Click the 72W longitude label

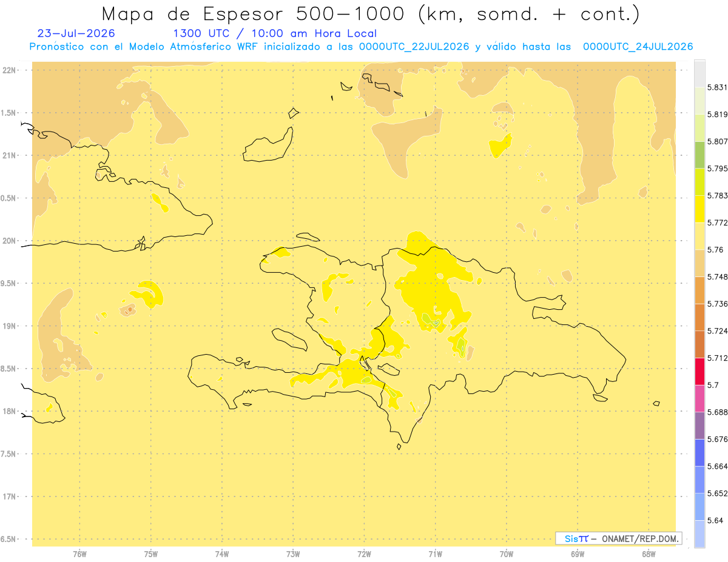pyautogui.click(x=364, y=555)
